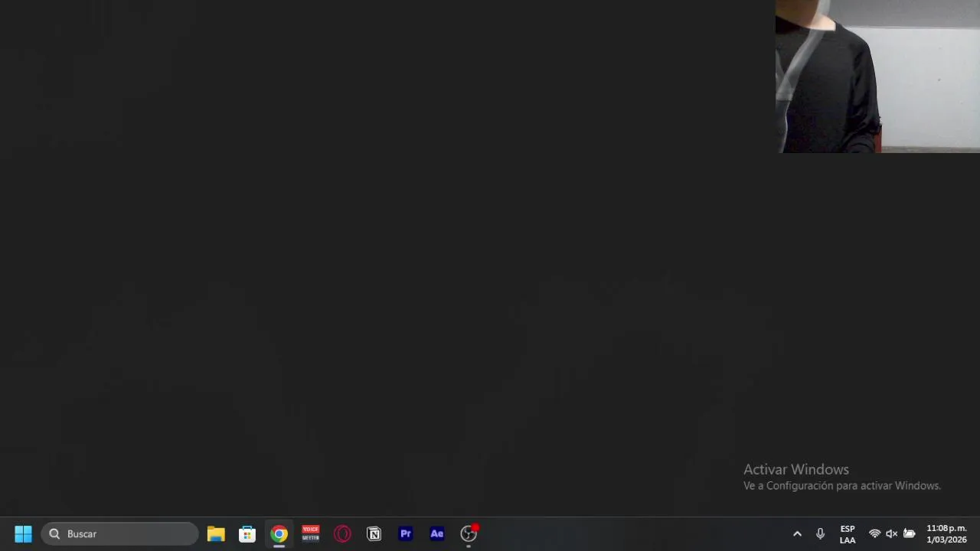
Task: Expand the hidden system tray icons
Action: (797, 533)
